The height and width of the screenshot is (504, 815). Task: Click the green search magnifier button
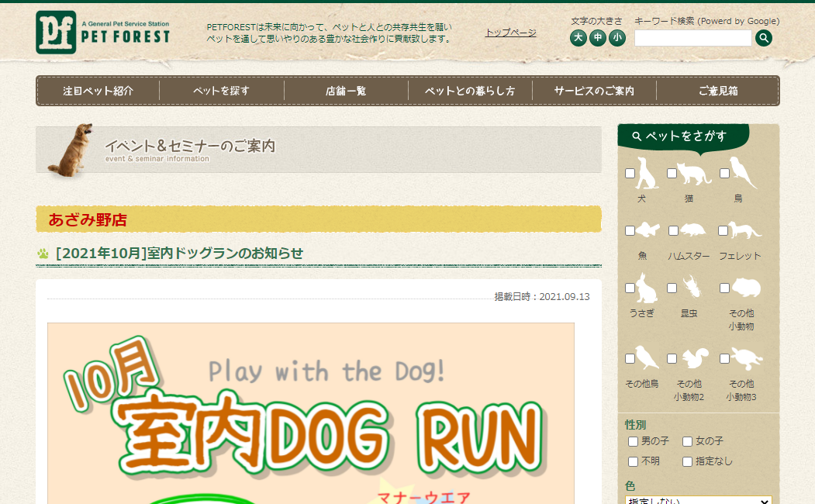click(x=764, y=37)
